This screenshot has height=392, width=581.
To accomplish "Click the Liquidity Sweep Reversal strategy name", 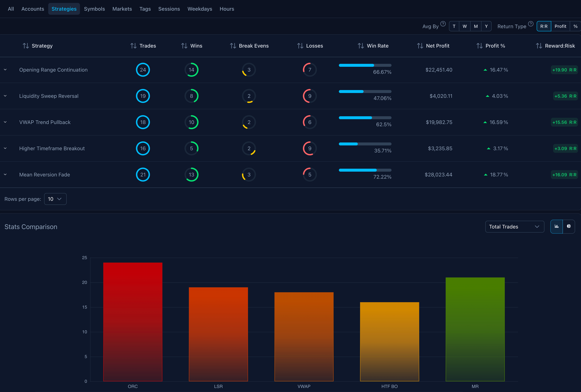I will coord(49,96).
